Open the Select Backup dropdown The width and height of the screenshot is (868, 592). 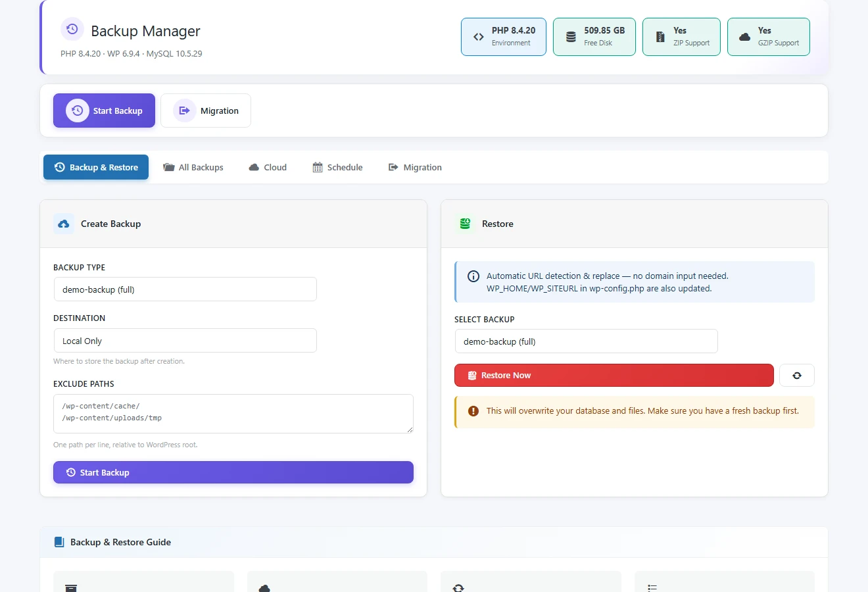pyautogui.click(x=586, y=341)
